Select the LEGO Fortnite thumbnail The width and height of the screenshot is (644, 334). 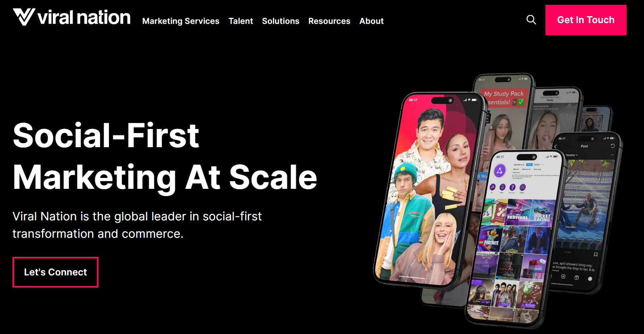[489, 239]
